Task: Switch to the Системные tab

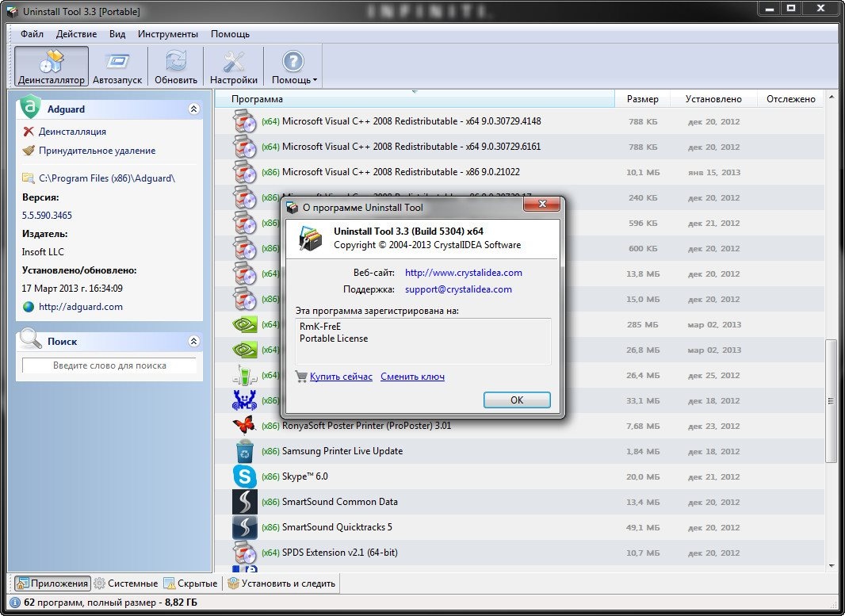Action: coord(126,583)
